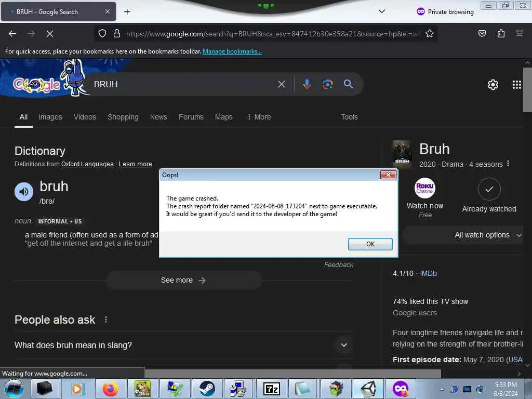The width and height of the screenshot is (532, 399).
Task: Click the horizontal page scrollbar
Action: pyautogui.click(x=292, y=374)
